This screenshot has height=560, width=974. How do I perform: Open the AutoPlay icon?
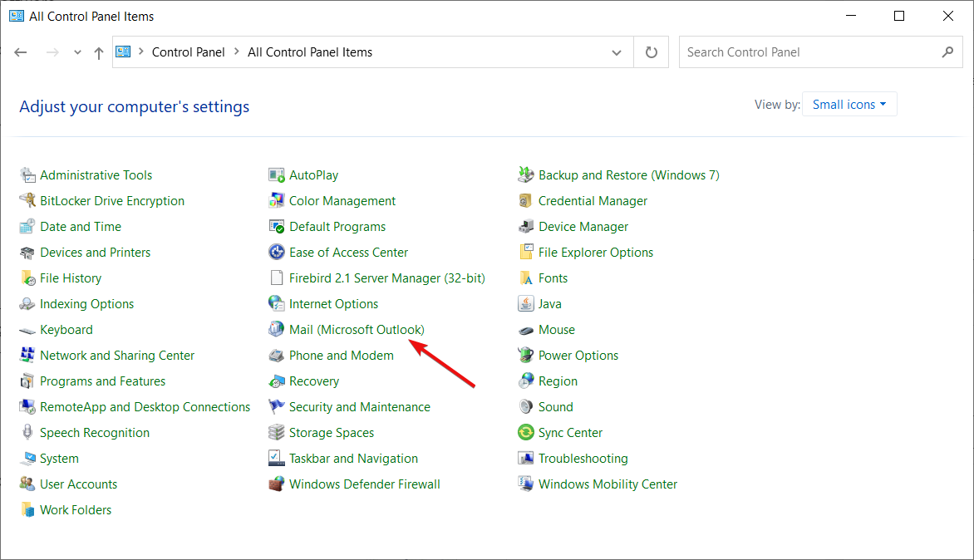(277, 175)
